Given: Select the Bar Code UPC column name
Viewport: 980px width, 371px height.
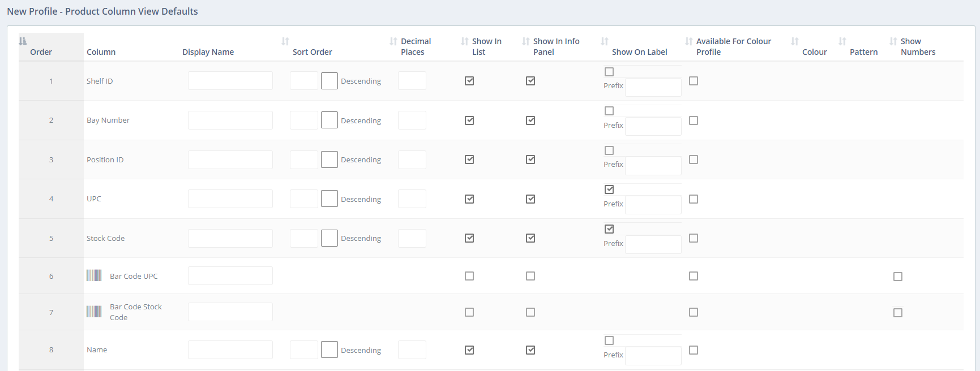Looking at the screenshot, I should [134, 276].
